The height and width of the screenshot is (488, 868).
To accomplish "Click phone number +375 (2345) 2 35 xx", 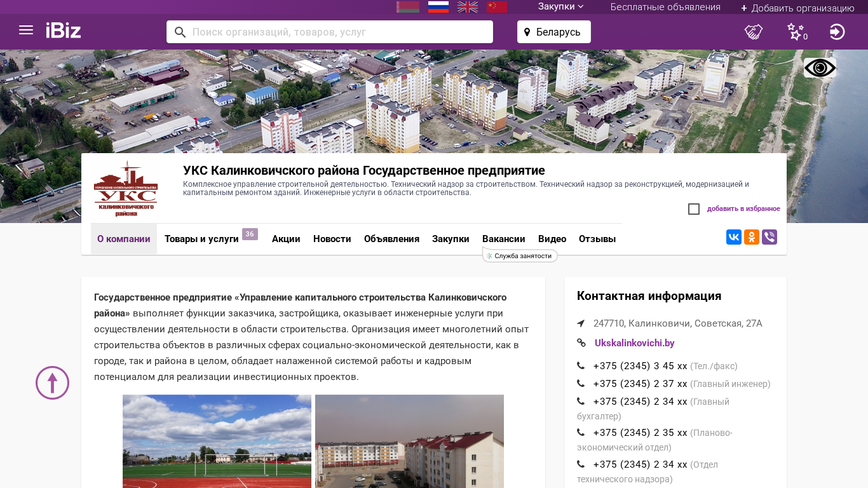I will click(641, 433).
